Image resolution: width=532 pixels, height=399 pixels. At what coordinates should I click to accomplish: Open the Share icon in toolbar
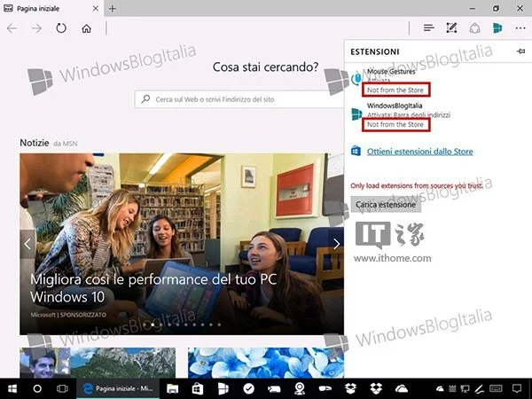474,28
